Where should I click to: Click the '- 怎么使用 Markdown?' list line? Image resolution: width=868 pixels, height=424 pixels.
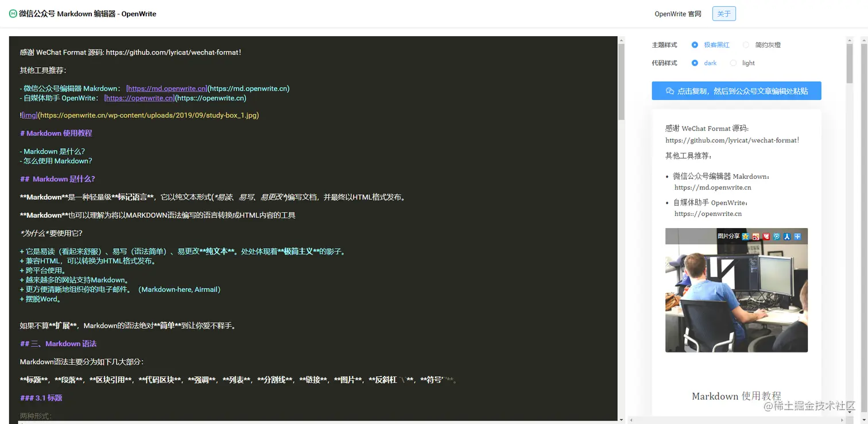click(x=56, y=161)
